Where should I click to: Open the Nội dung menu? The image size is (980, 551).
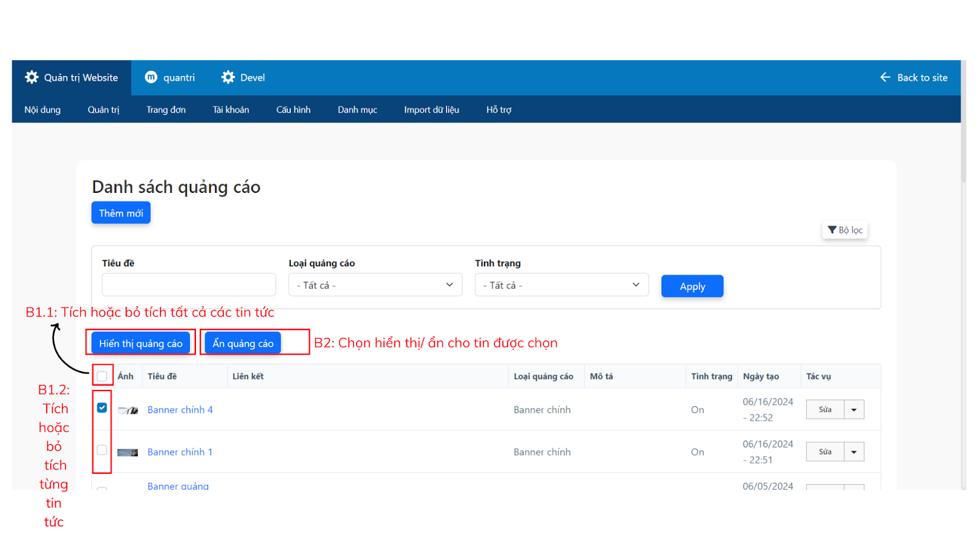[x=42, y=110]
